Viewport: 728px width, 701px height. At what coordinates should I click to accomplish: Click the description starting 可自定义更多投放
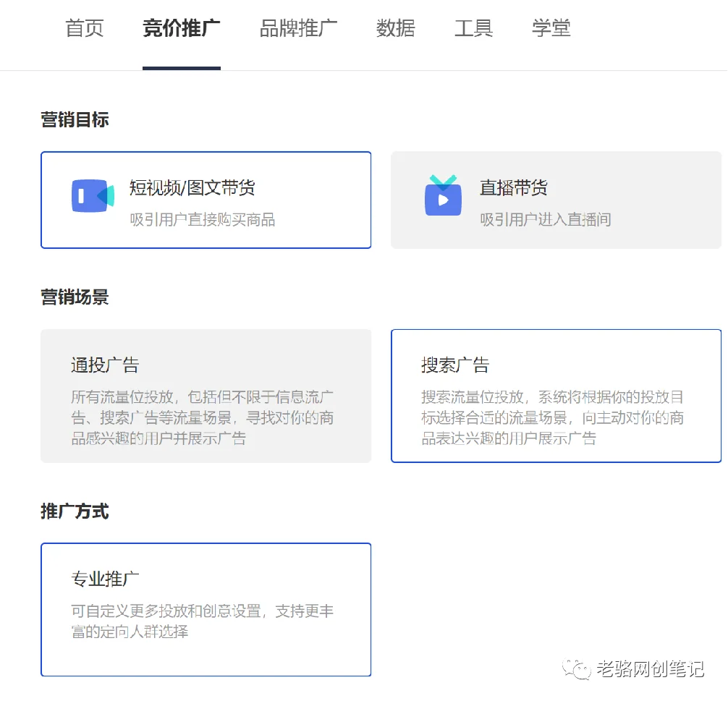click(203, 621)
